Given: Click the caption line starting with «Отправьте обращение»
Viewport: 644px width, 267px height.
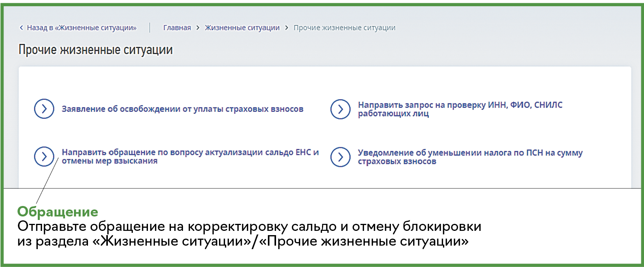Looking at the screenshot, I should tap(249, 226).
